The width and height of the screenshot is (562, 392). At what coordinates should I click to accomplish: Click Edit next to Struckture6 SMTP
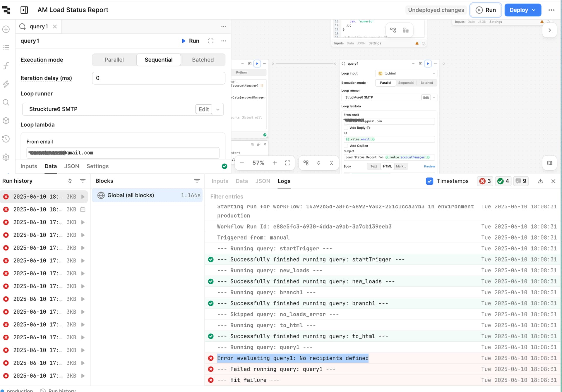pyautogui.click(x=204, y=109)
